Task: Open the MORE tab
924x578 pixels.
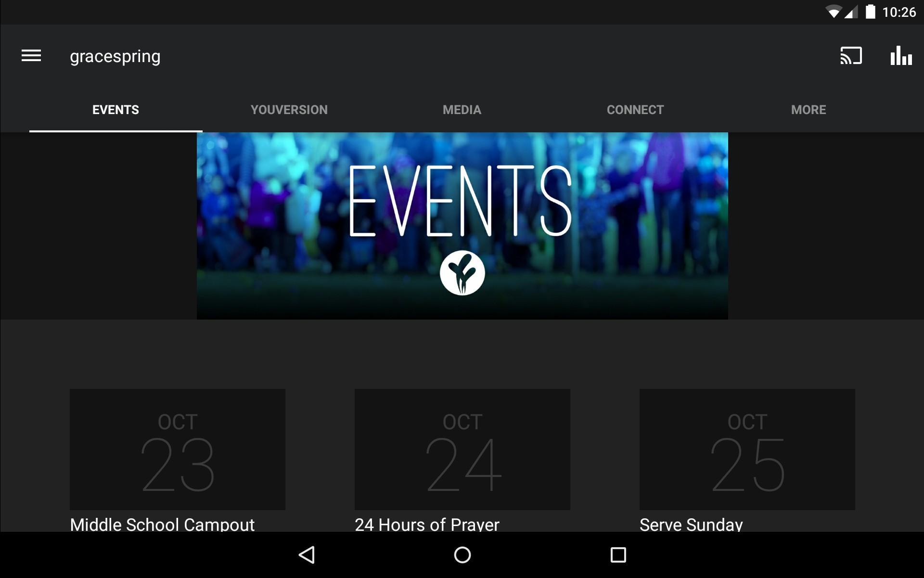Action: (x=808, y=110)
